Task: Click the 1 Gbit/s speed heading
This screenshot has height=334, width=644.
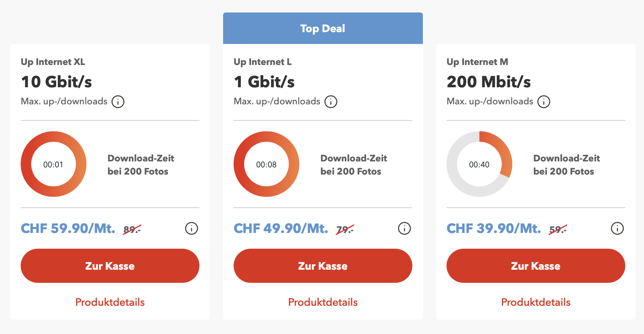Action: pyautogui.click(x=264, y=82)
